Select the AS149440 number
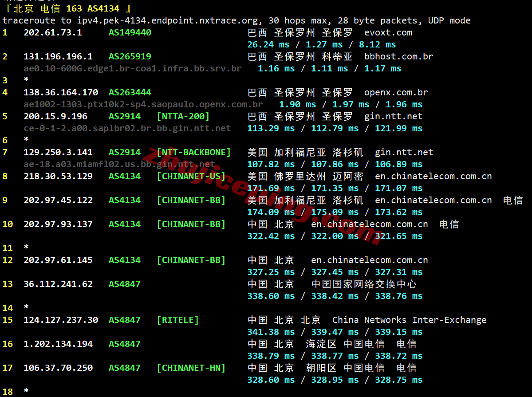 (130, 32)
